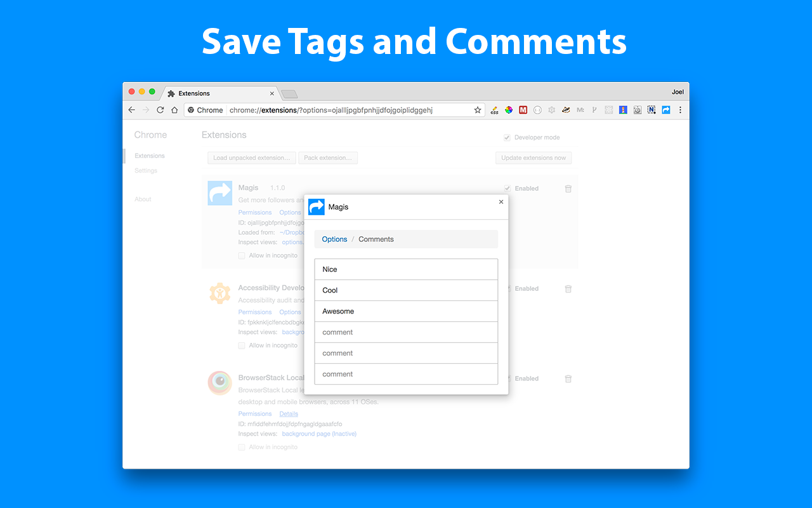Click the 'Awesome' comment field
This screenshot has height=508, width=812.
[x=406, y=311]
